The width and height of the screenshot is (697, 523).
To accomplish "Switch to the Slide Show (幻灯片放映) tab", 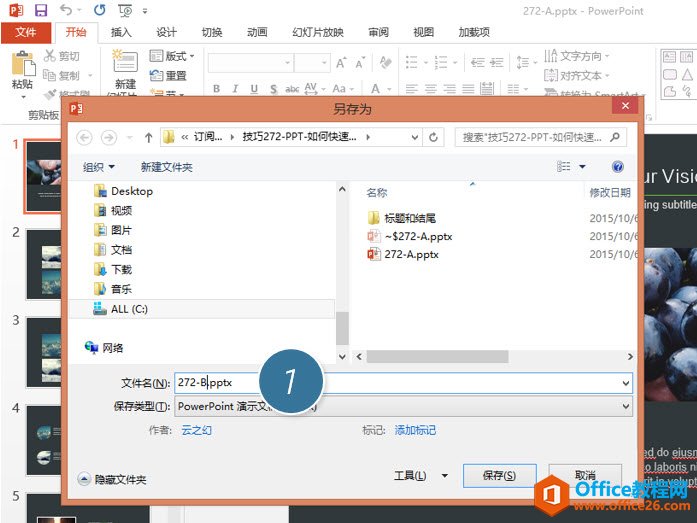I will 318,32.
